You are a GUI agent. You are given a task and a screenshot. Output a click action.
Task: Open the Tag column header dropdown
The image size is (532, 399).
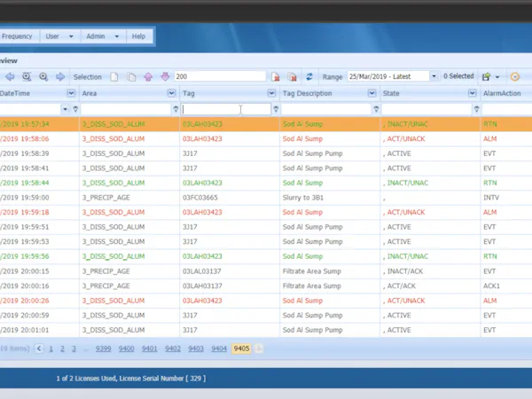[x=271, y=93]
